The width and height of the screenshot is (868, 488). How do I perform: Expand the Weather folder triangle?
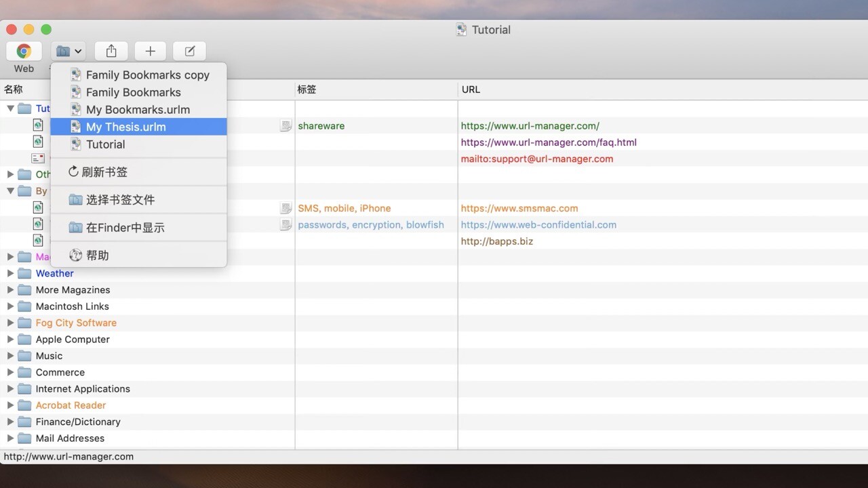click(10, 273)
